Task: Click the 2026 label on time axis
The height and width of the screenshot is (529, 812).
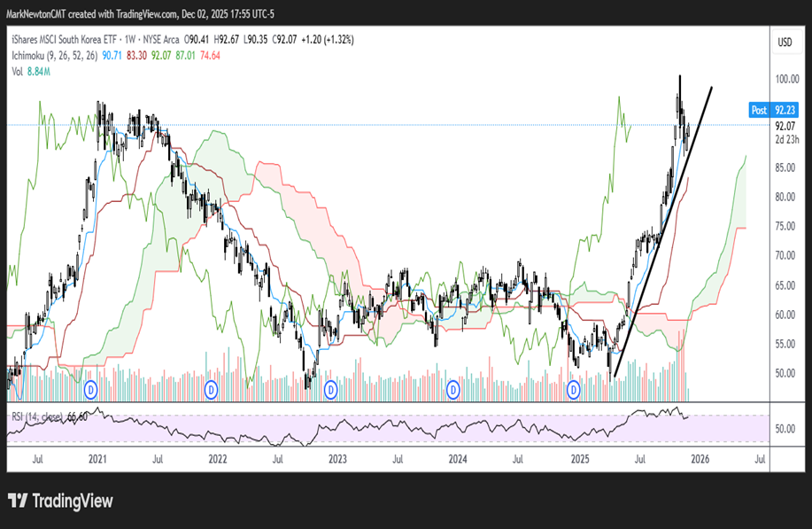Action: click(x=700, y=459)
